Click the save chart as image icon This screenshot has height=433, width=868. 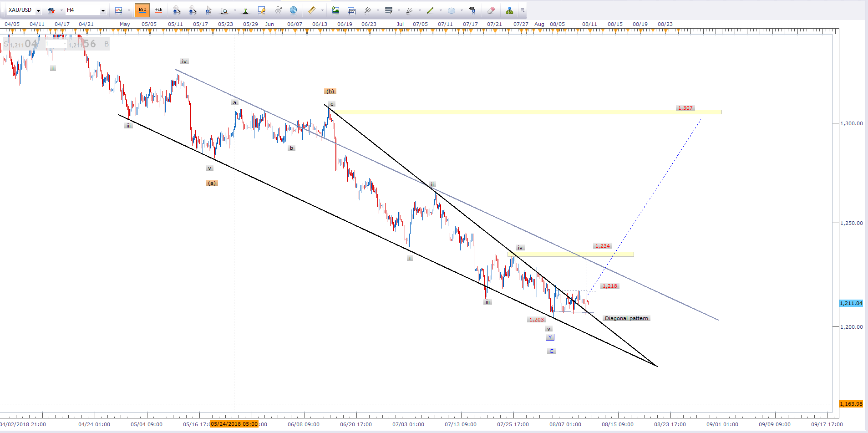click(x=335, y=10)
